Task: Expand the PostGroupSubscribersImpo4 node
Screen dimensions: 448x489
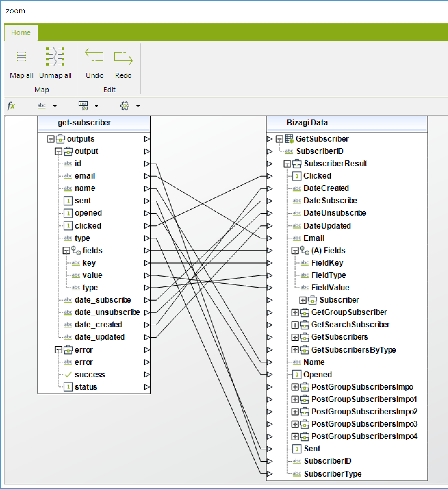Action: point(295,437)
